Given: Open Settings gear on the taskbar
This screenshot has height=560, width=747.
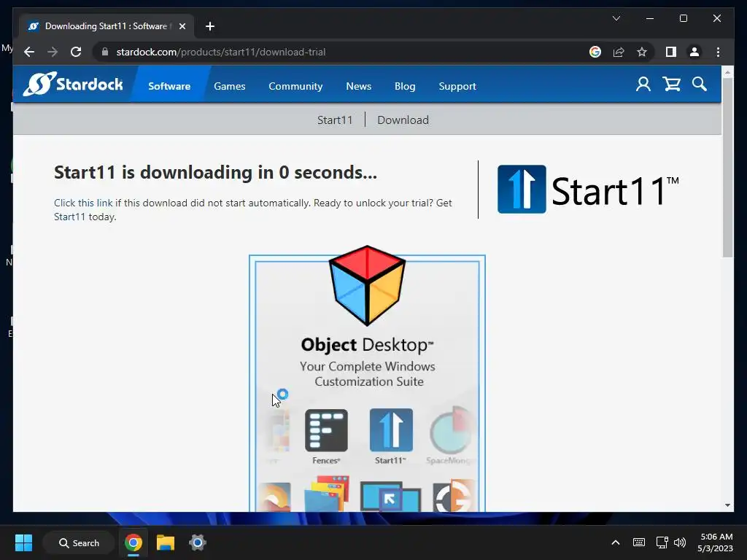Looking at the screenshot, I should 197,542.
